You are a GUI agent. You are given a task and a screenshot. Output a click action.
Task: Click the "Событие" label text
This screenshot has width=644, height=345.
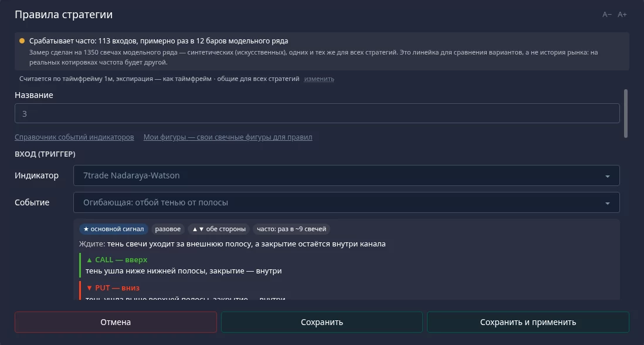point(32,202)
